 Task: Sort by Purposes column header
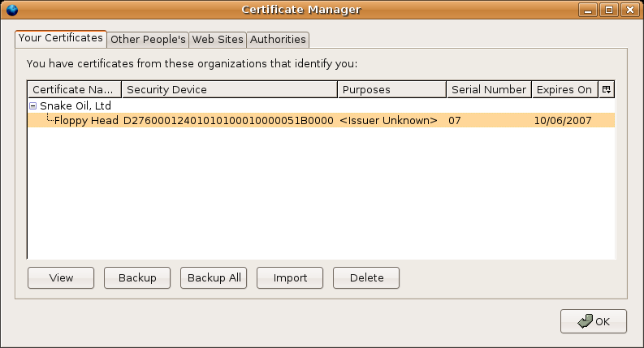click(x=391, y=89)
